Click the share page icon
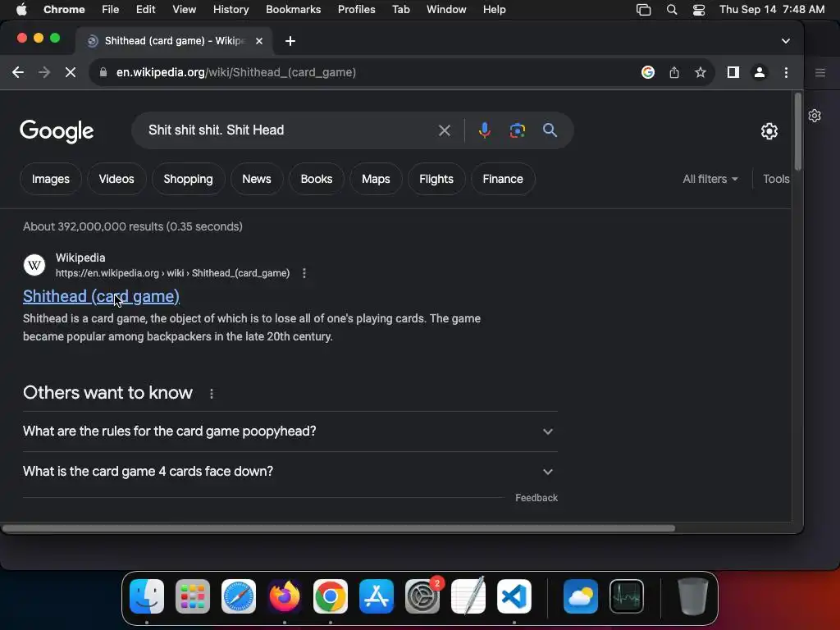Screen dimensions: 840x630 tap(674, 72)
